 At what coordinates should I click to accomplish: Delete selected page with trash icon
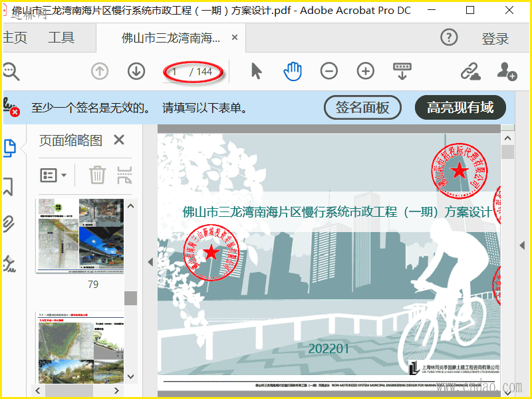(x=97, y=175)
